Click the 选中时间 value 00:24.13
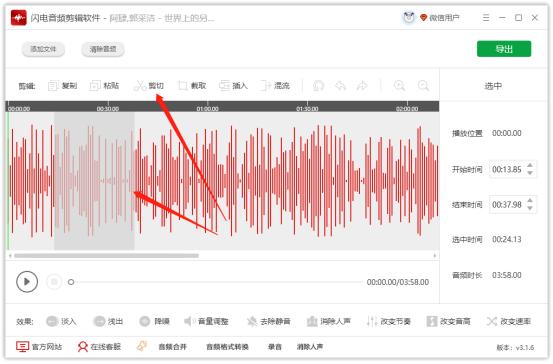The height and width of the screenshot is (364, 553). pyautogui.click(x=507, y=239)
